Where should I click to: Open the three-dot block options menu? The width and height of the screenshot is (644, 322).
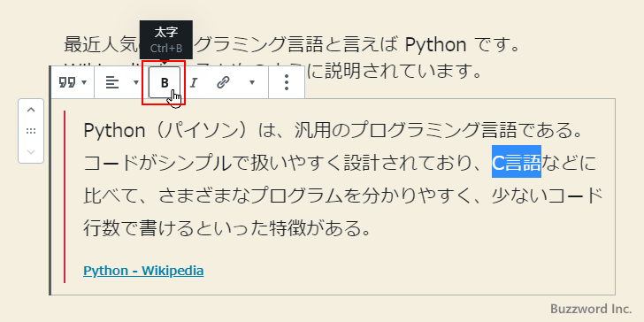(287, 82)
